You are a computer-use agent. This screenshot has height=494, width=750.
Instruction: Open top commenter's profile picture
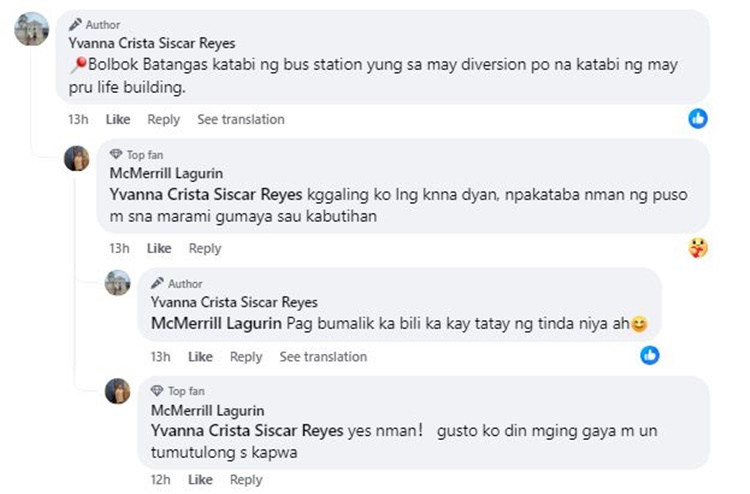31,29
